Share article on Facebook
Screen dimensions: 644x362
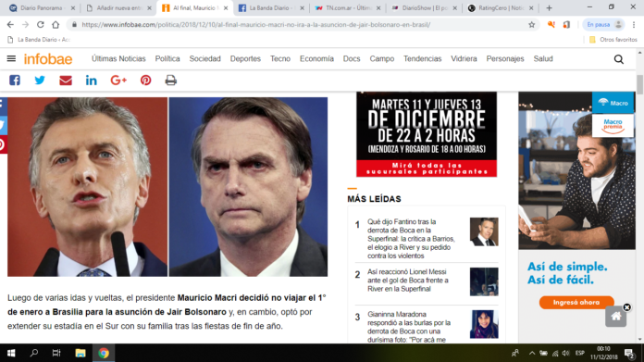tap(15, 81)
